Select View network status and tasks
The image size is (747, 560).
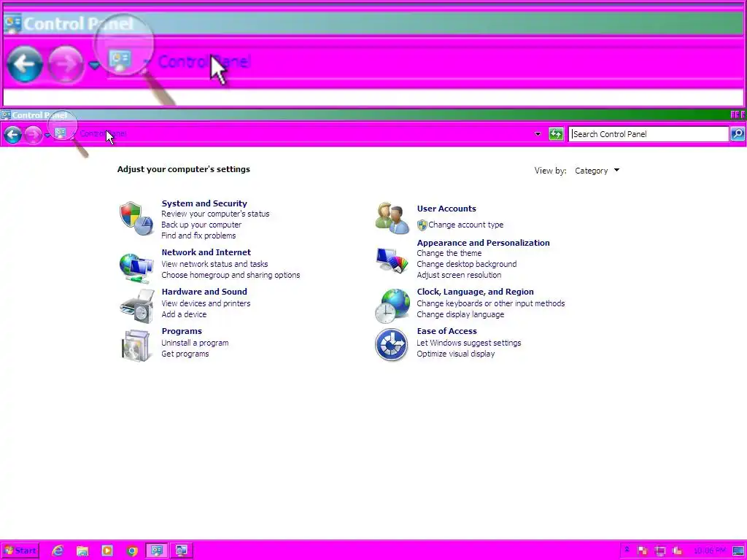(x=214, y=264)
